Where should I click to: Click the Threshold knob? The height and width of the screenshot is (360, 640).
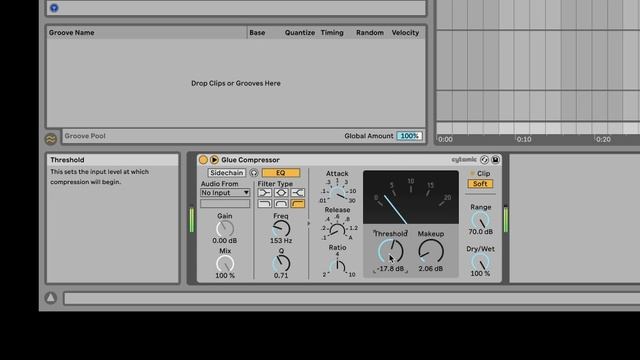pyautogui.click(x=391, y=251)
